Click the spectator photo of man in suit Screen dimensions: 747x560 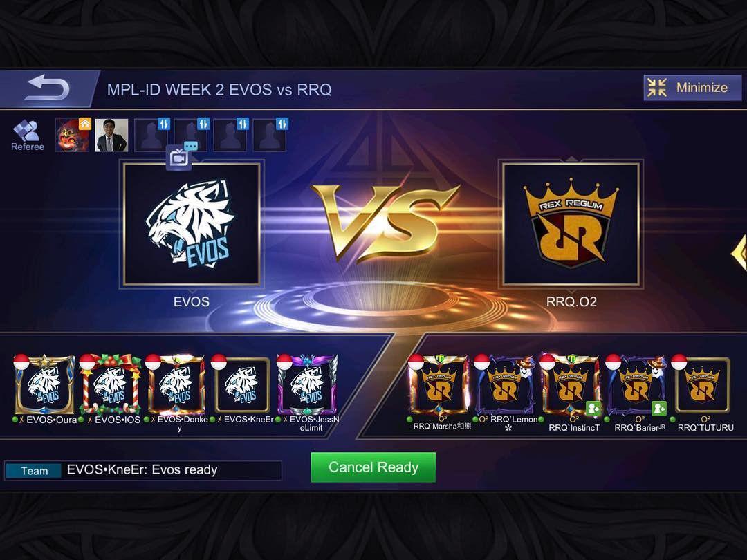coord(111,136)
